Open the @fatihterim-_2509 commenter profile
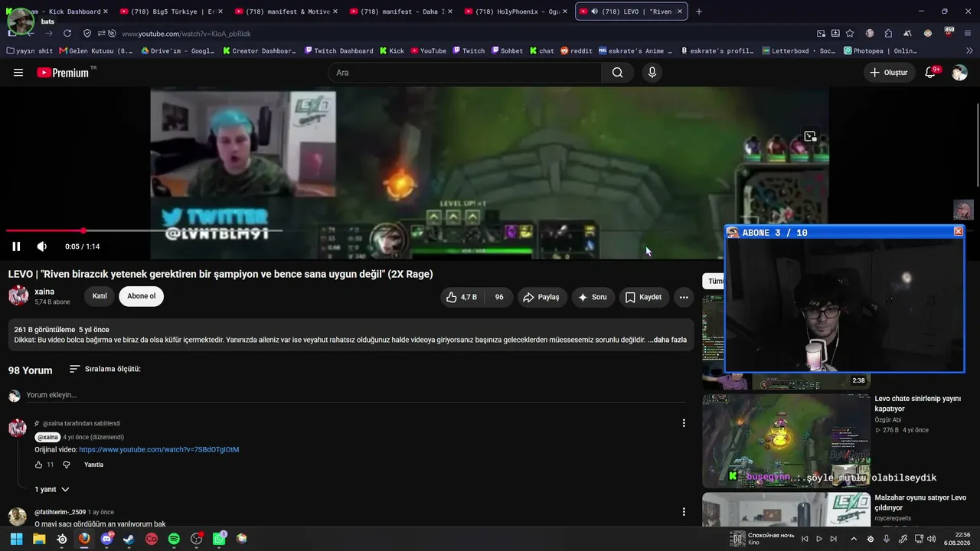The height and width of the screenshot is (551, 980). pyautogui.click(x=60, y=512)
